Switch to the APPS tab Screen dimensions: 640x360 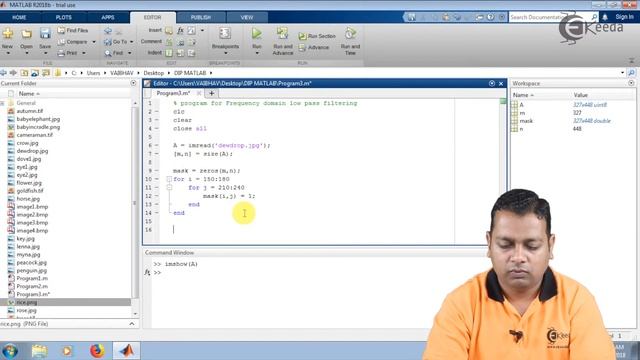pyautogui.click(x=108, y=18)
